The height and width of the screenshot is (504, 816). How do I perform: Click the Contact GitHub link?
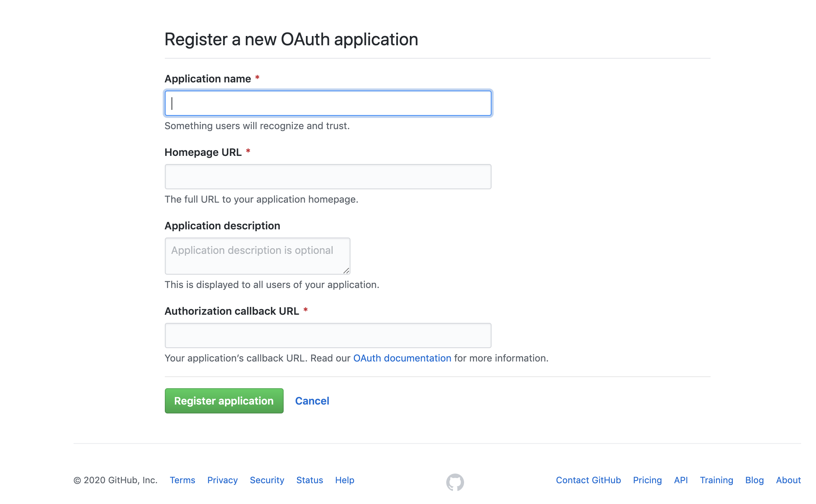(588, 480)
